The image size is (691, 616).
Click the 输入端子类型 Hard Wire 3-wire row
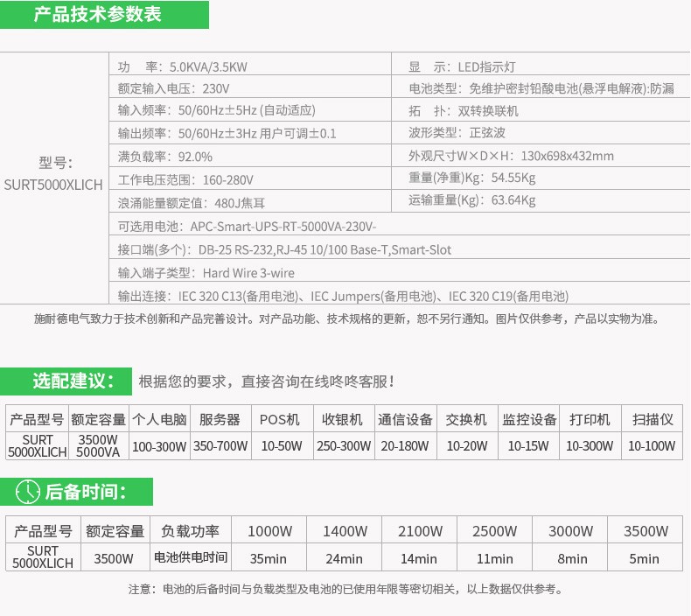click(x=206, y=273)
